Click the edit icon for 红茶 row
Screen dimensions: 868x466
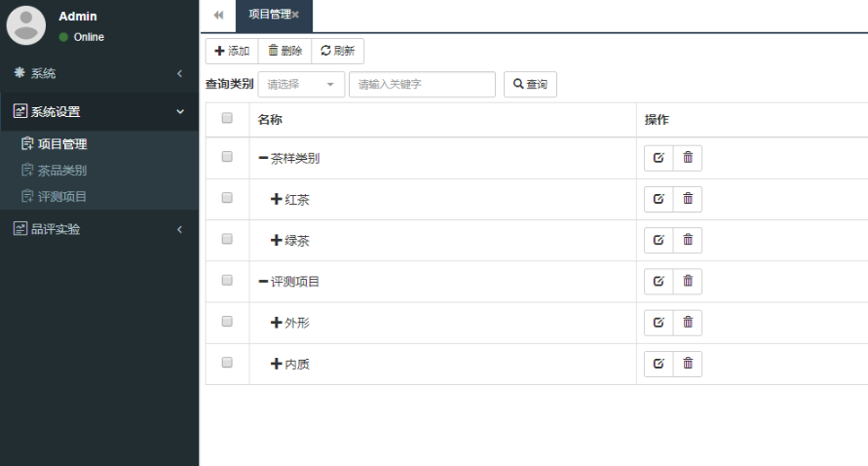tap(659, 199)
